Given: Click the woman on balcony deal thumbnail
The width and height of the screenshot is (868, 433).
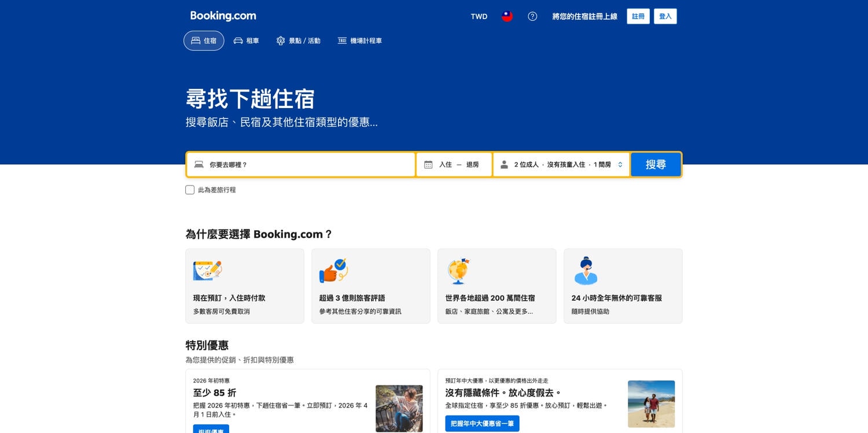Looking at the screenshot, I should (x=399, y=409).
